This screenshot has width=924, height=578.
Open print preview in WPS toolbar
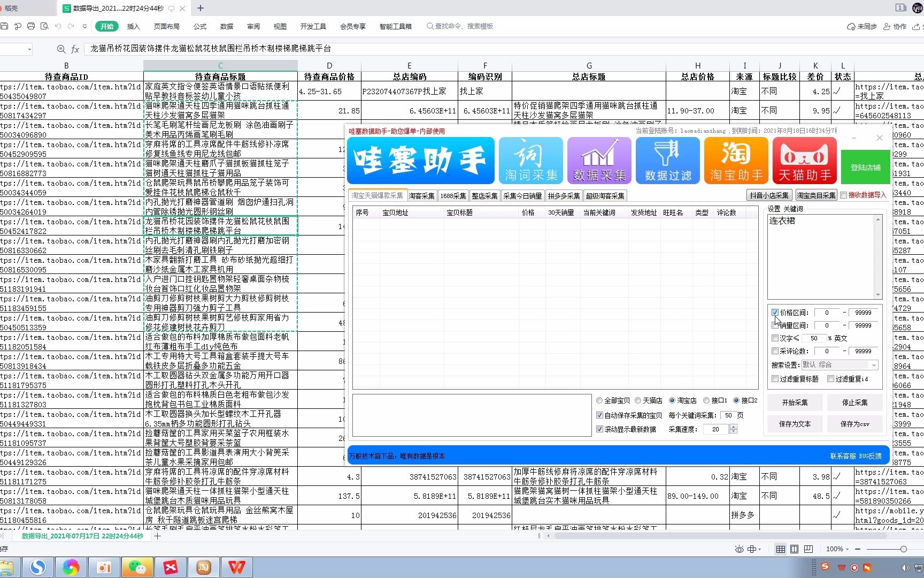pos(44,26)
